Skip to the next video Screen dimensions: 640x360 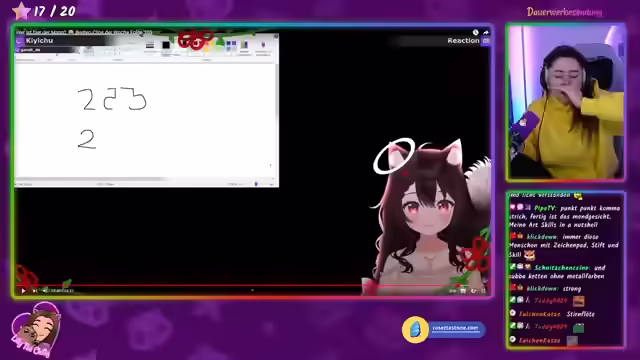[x=35, y=291]
